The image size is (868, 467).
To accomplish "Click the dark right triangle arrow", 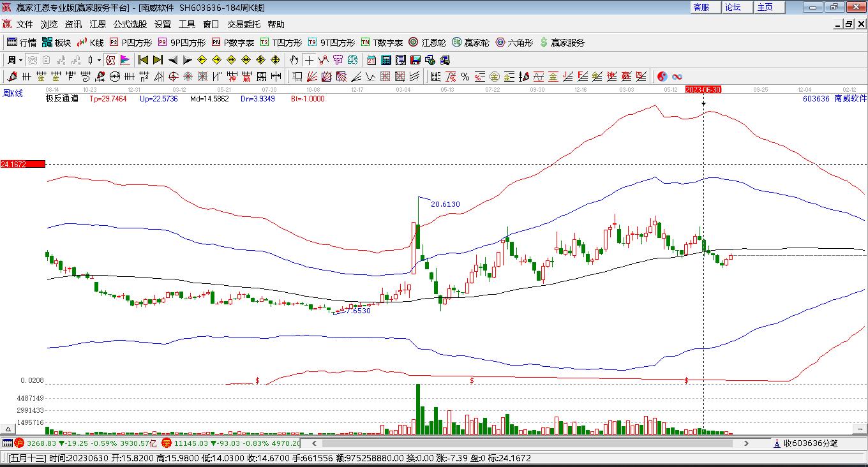I will point(188,60).
